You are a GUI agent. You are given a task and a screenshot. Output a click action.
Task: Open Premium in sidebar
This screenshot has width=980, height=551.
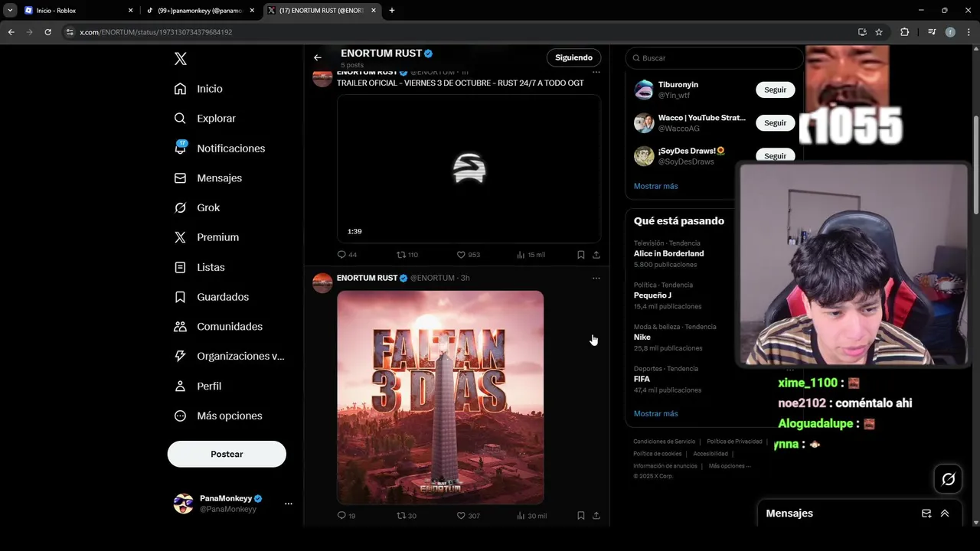(206, 237)
